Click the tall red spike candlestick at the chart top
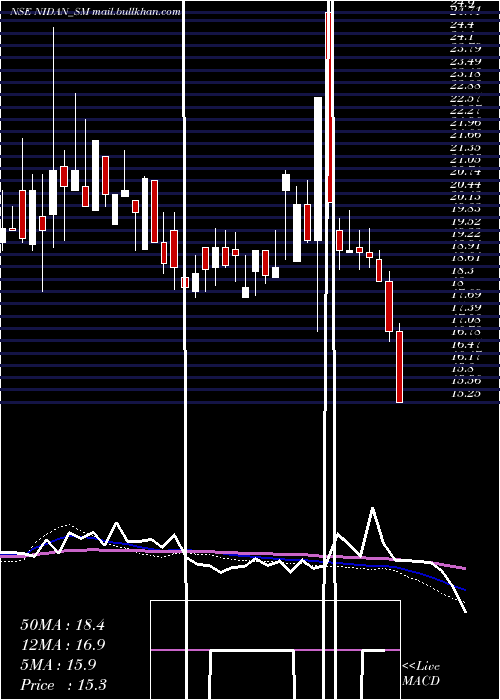The height and width of the screenshot is (700, 500). pos(329,107)
